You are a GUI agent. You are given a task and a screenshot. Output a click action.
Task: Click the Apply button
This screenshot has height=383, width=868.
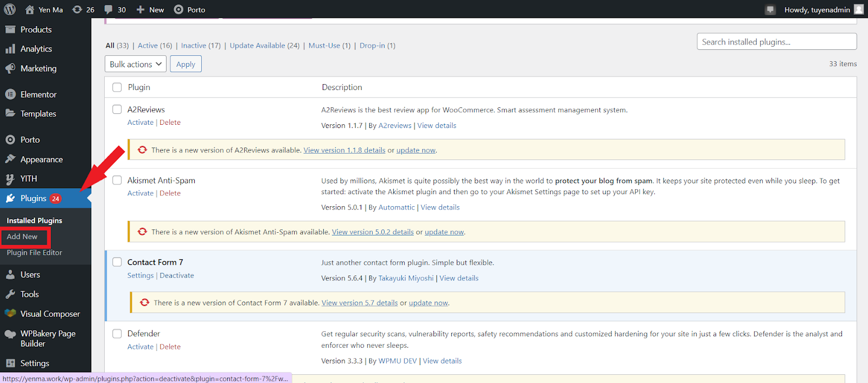pos(186,64)
